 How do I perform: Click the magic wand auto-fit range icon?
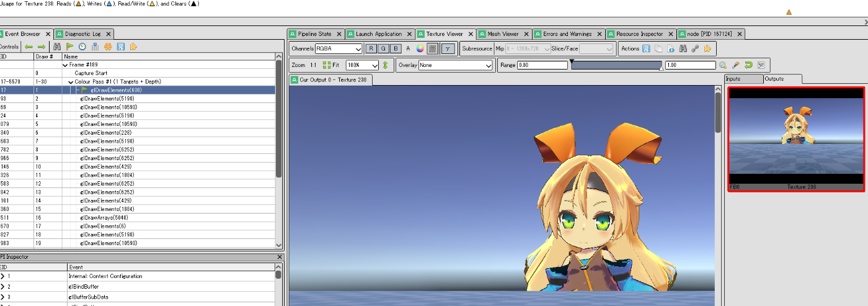pyautogui.click(x=736, y=65)
